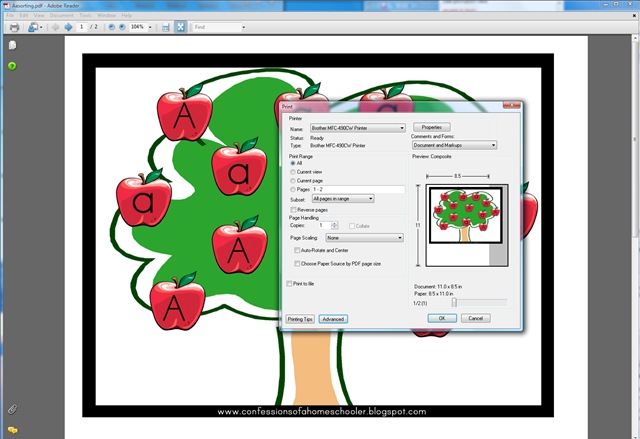
Task: Open the Window menu
Action: coord(107,16)
